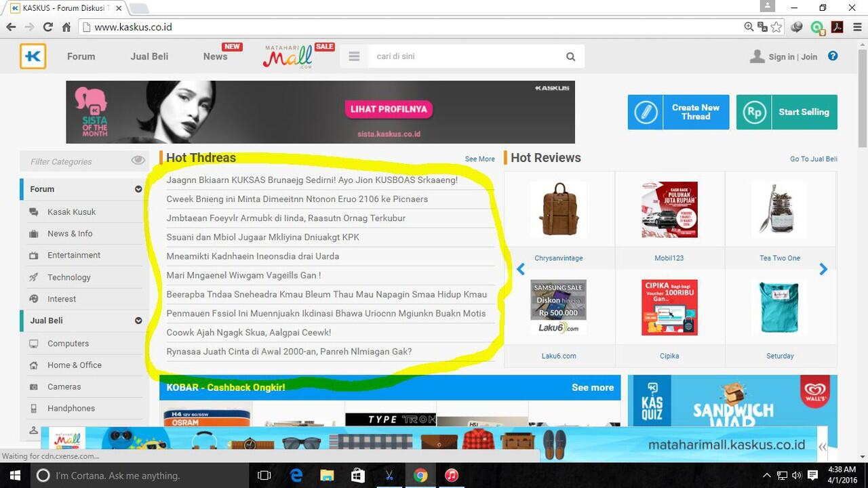868x488 pixels.
Task: Reload the page with the refresh icon
Action: pyautogui.click(x=47, y=27)
